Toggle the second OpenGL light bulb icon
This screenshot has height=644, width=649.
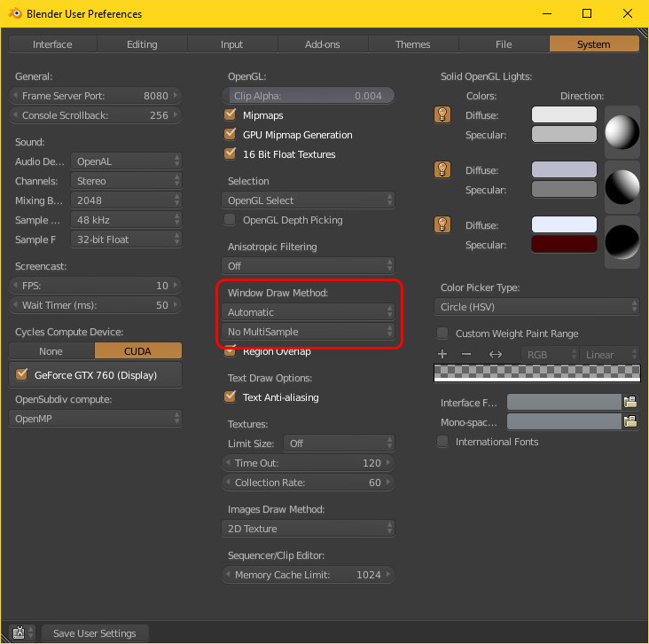click(x=442, y=169)
